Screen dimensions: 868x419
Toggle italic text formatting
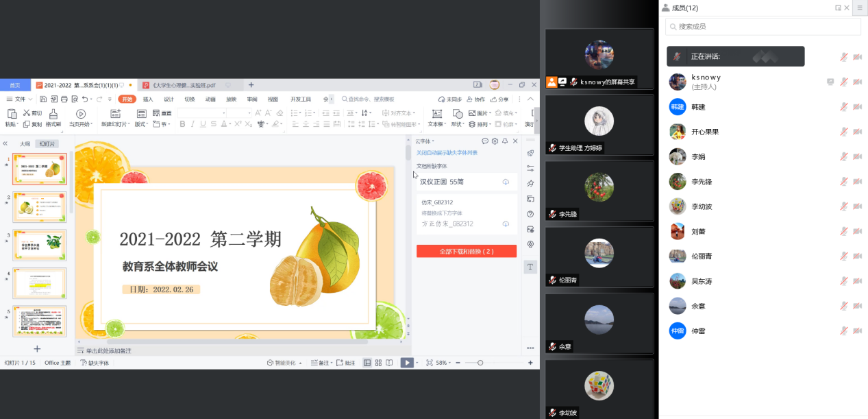tap(193, 124)
